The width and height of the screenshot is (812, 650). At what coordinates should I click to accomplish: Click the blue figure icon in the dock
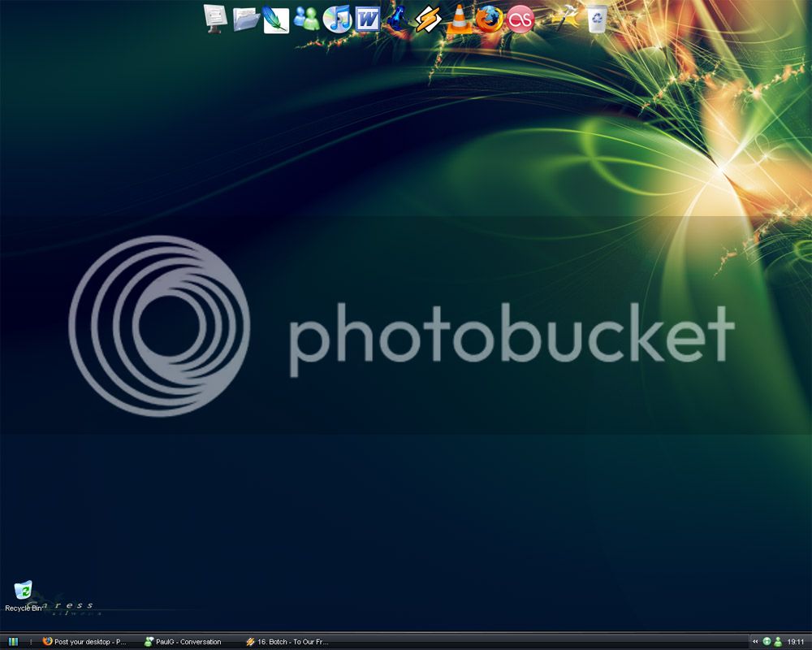pos(398,19)
